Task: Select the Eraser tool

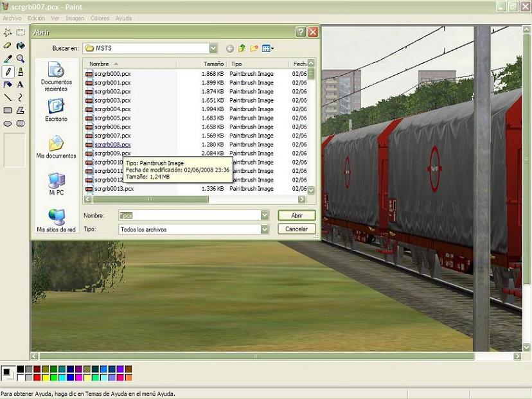Action: (x=8, y=46)
